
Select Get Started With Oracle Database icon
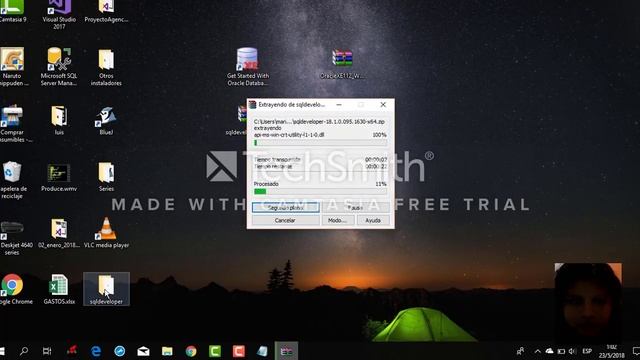[247, 67]
